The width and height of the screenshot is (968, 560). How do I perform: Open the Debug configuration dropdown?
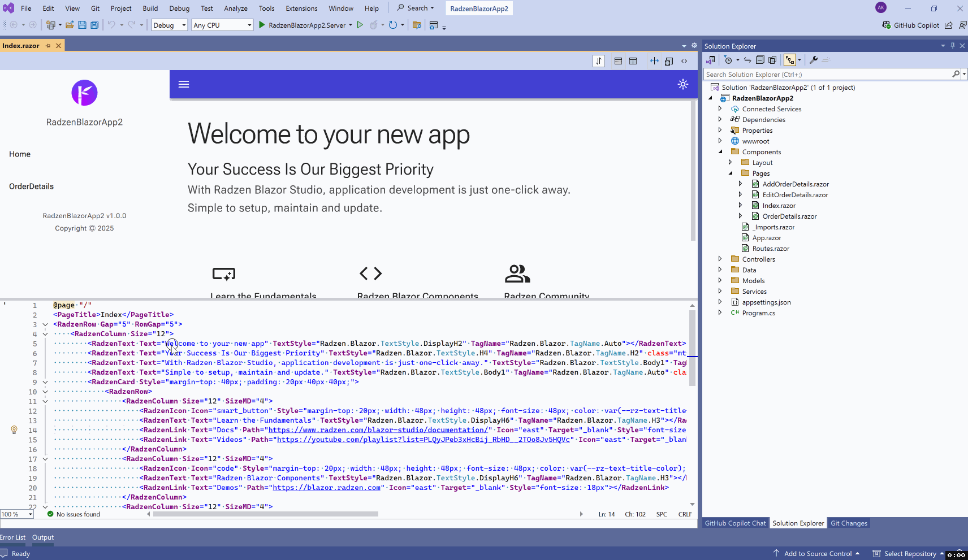pos(170,25)
